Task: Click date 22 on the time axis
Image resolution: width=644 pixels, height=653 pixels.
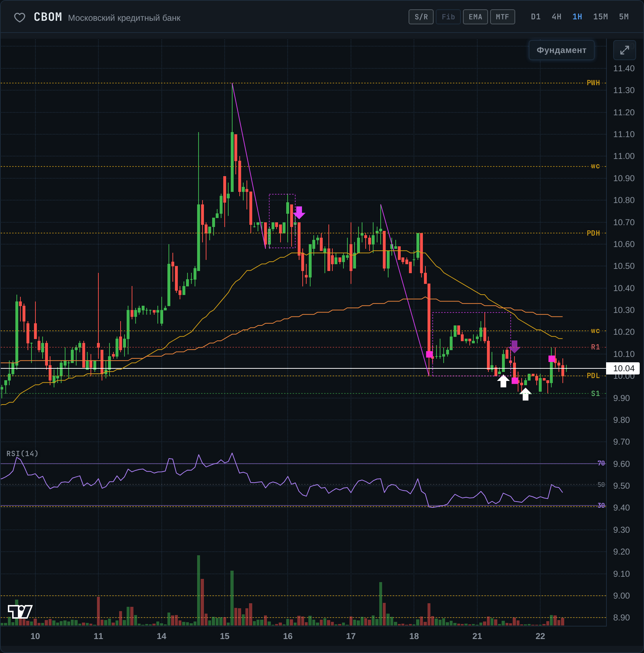Action: pos(540,636)
